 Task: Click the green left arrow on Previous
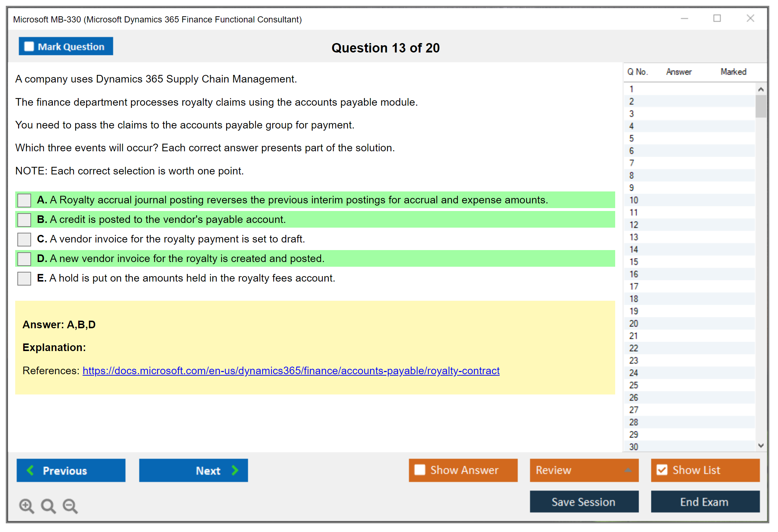pos(30,470)
